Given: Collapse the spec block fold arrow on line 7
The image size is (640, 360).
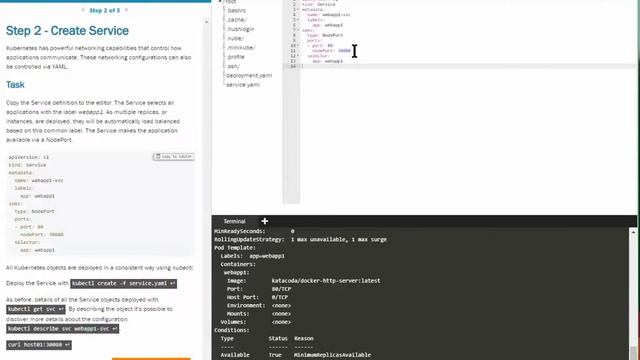Looking at the screenshot, I should point(298,30).
